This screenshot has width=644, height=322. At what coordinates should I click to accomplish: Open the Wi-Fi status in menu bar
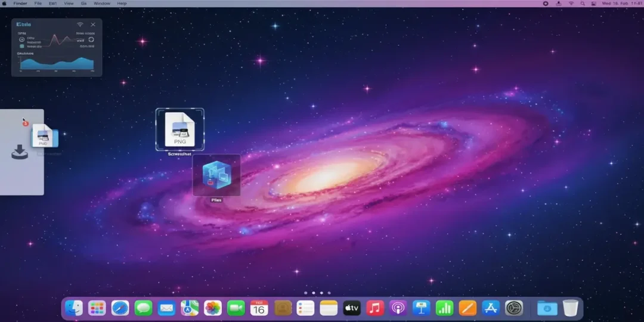tap(571, 4)
